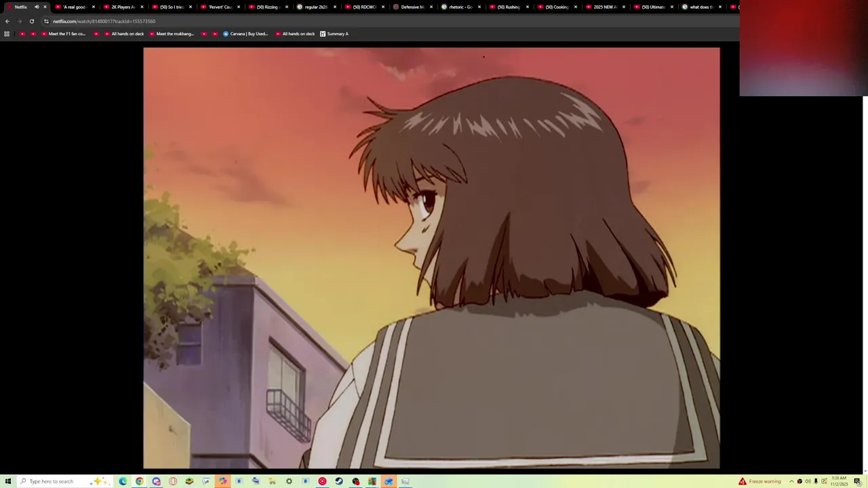Open "Meet the mukbang..." bookmark
Viewport: 868px width, 488px height.
click(x=172, y=34)
